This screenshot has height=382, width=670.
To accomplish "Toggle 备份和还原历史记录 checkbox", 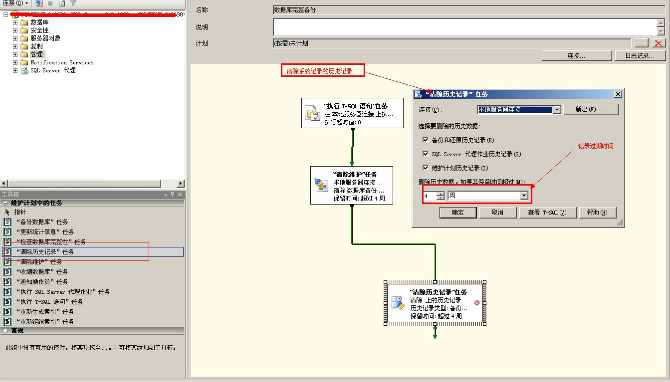I will (x=425, y=139).
